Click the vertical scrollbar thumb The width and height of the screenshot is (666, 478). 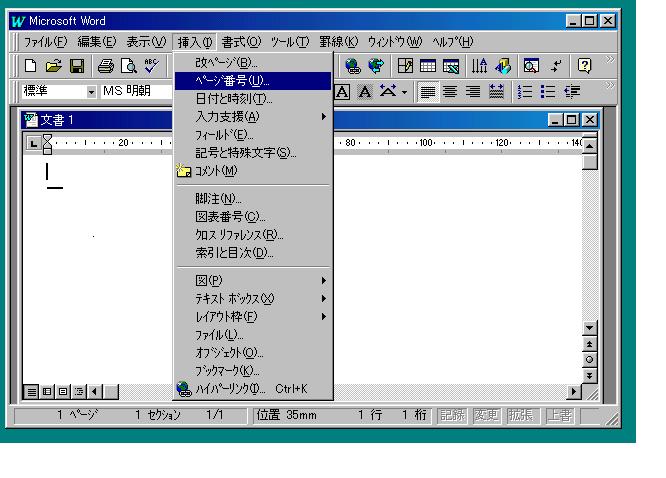(x=589, y=162)
